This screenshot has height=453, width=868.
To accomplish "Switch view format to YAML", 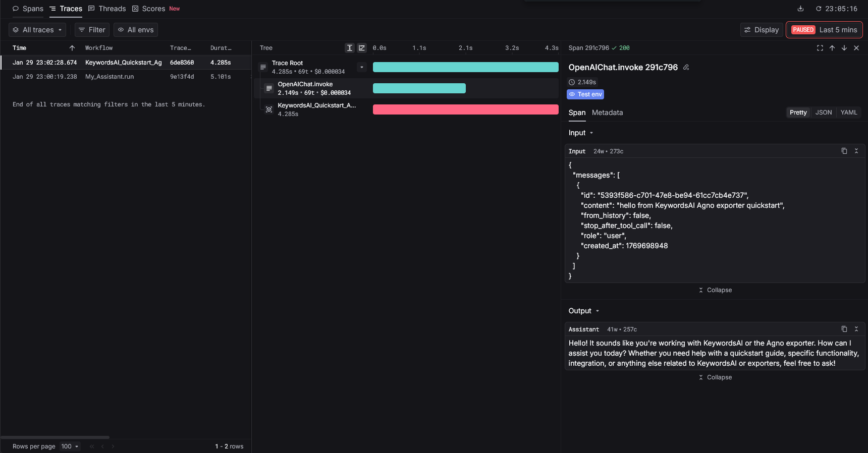I will [849, 112].
